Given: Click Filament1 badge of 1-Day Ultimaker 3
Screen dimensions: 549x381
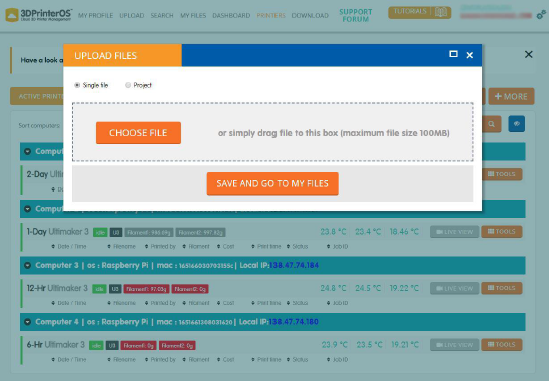Looking at the screenshot, I should 149,233.
